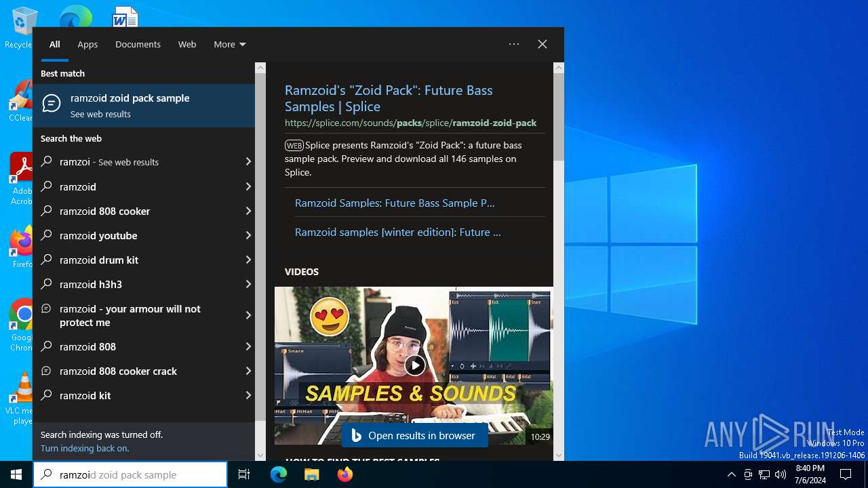The height and width of the screenshot is (488, 868).
Task: Open Ramzoid samples winter edition link
Action: (398, 232)
